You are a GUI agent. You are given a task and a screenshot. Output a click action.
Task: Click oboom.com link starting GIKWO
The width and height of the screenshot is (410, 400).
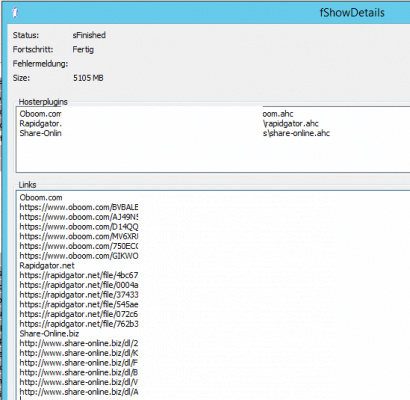[x=79, y=256]
